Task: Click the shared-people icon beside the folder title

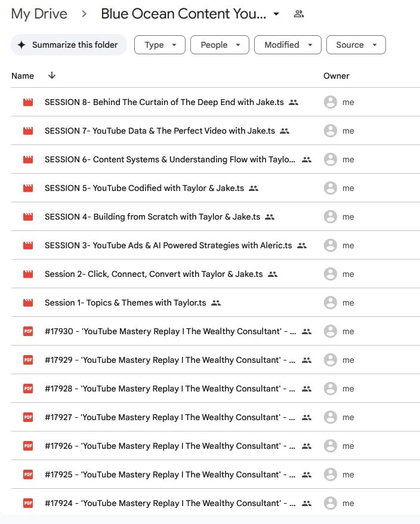Action: coord(298,14)
